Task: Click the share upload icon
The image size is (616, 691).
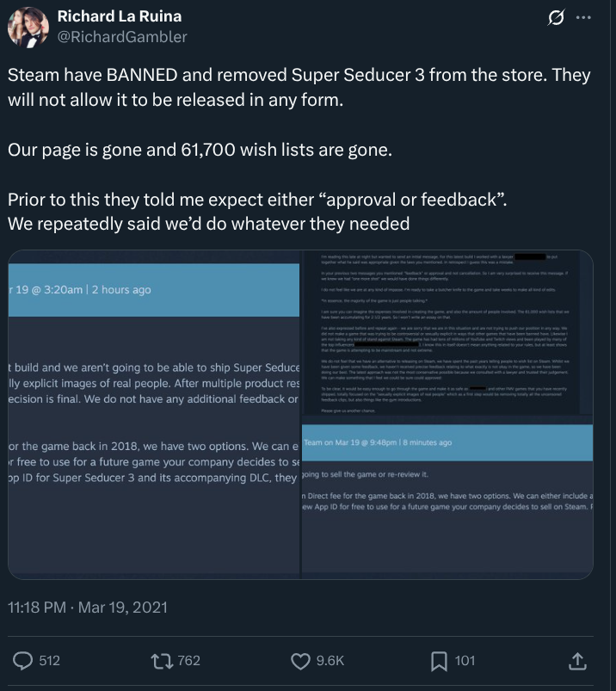Action: click(577, 661)
